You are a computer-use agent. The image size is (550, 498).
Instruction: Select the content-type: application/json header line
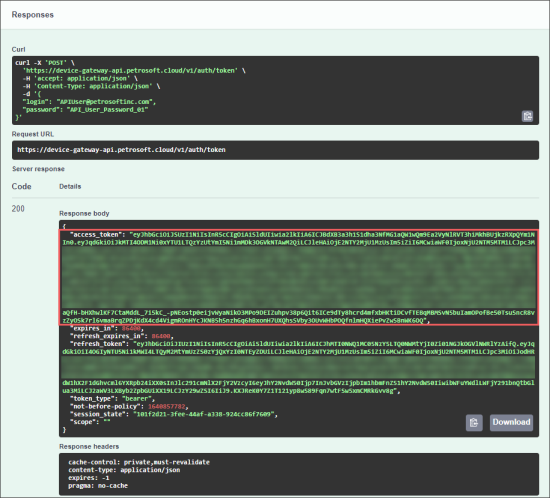[124, 470]
